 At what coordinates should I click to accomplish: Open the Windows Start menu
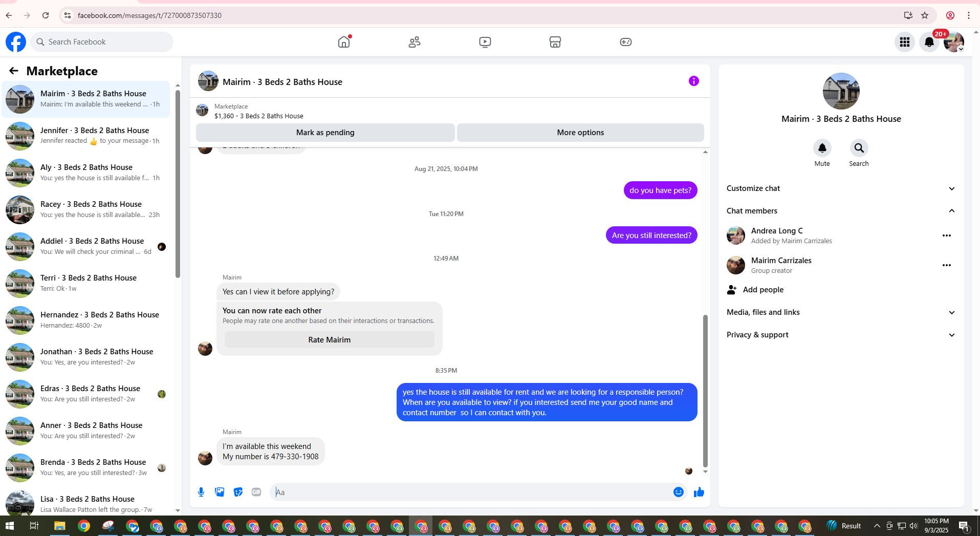[x=9, y=526]
